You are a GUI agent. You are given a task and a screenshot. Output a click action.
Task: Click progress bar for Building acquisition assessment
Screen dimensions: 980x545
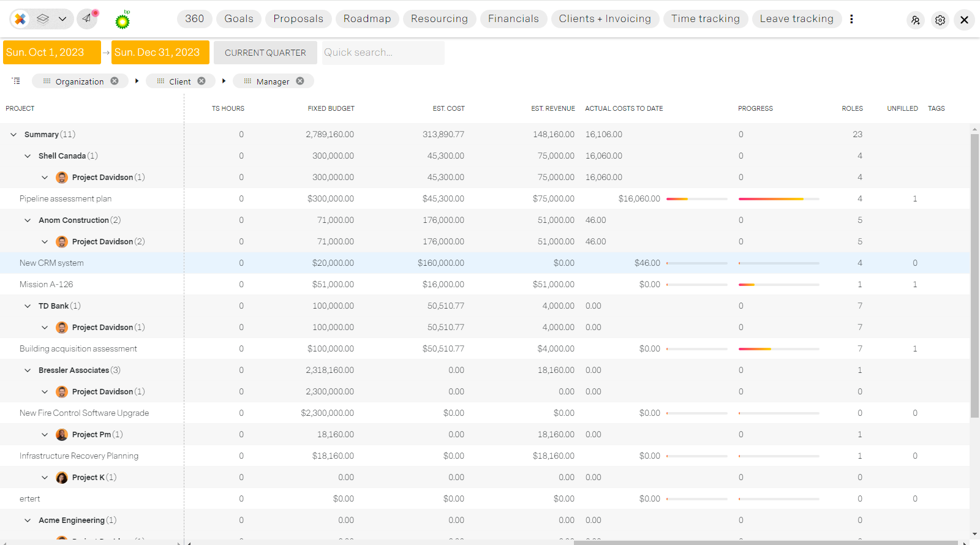pos(779,349)
